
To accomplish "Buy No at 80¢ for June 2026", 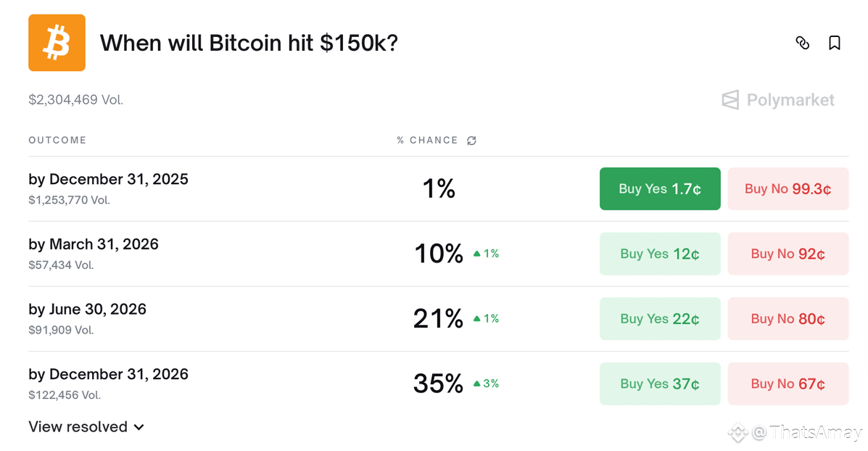I will (788, 319).
